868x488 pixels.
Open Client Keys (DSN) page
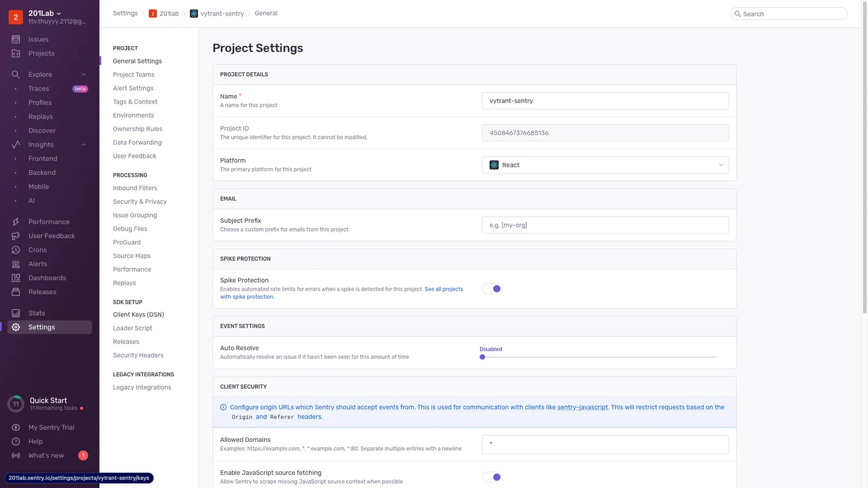(x=138, y=314)
